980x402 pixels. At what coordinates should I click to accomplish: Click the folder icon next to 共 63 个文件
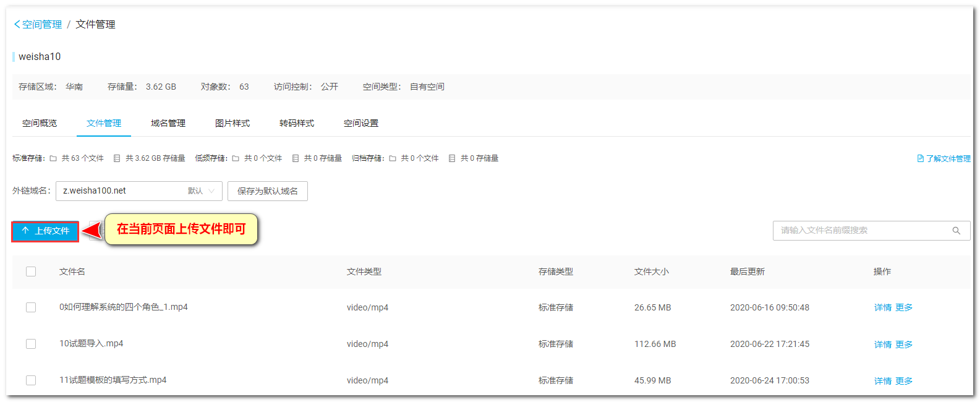(x=53, y=158)
